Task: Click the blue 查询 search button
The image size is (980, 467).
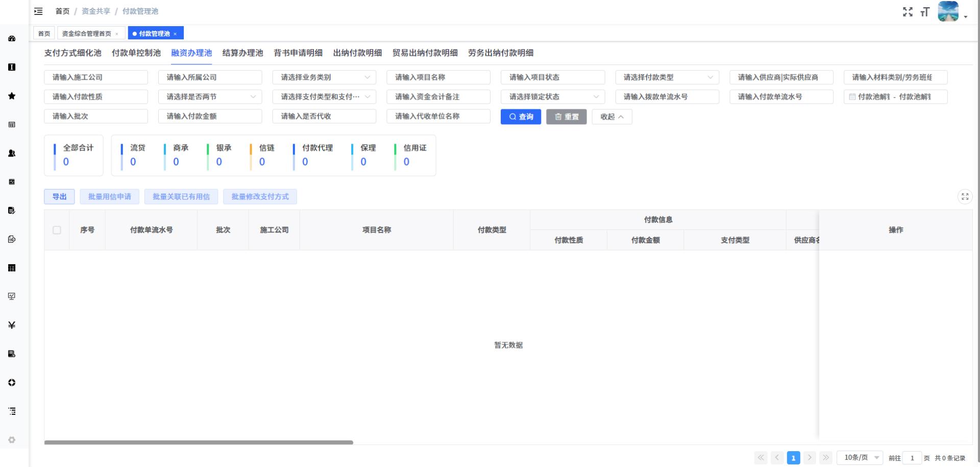Action: [x=521, y=117]
